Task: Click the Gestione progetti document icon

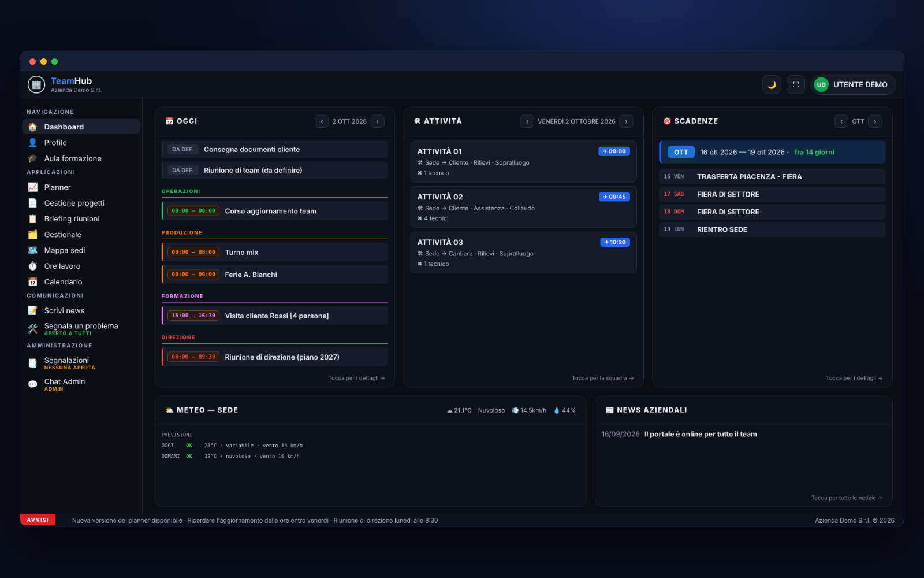Action: click(x=33, y=203)
